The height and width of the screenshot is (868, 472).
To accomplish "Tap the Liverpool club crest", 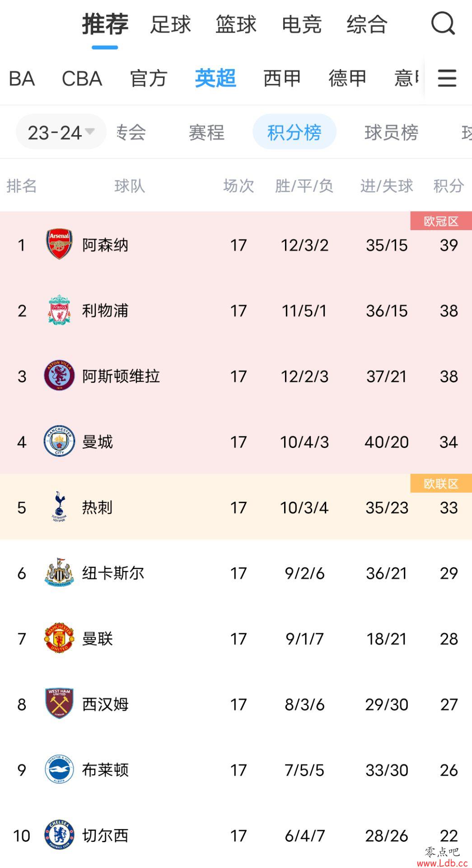I will pyautogui.click(x=59, y=310).
